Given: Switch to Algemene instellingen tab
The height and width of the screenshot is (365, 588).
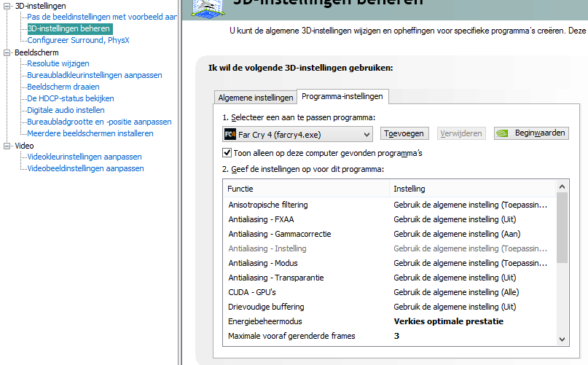Looking at the screenshot, I should (255, 98).
